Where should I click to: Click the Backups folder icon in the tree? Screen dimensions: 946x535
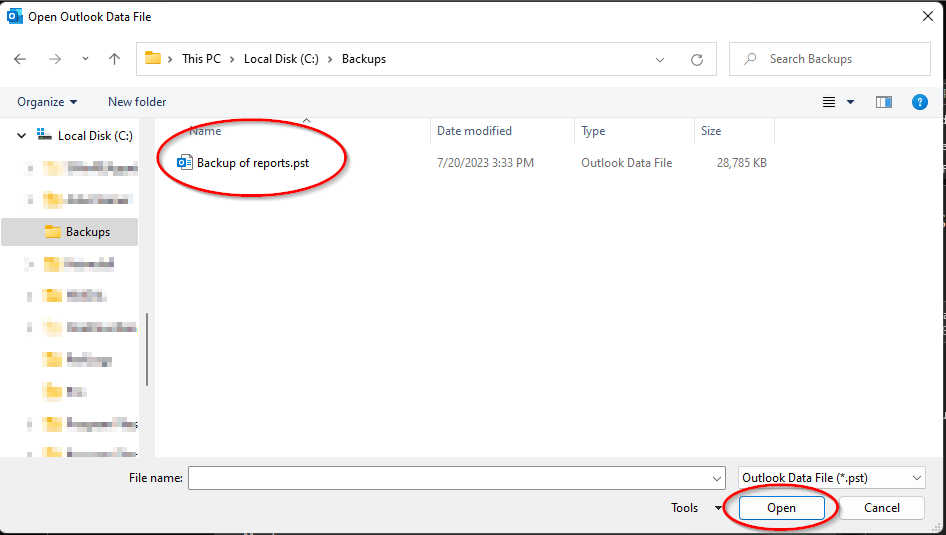pos(53,232)
